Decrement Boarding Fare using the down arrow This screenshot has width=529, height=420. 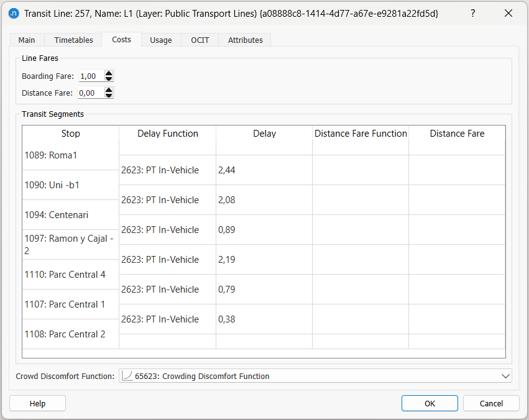click(108, 79)
